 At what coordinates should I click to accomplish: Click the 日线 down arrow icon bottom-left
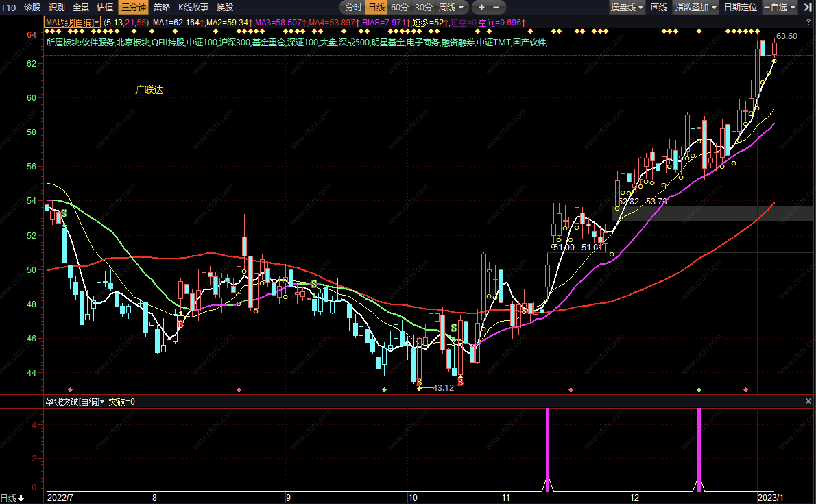coord(21,498)
